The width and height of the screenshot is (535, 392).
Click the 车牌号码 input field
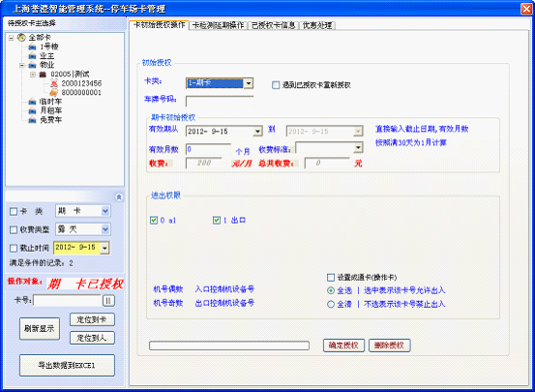[x=220, y=101]
